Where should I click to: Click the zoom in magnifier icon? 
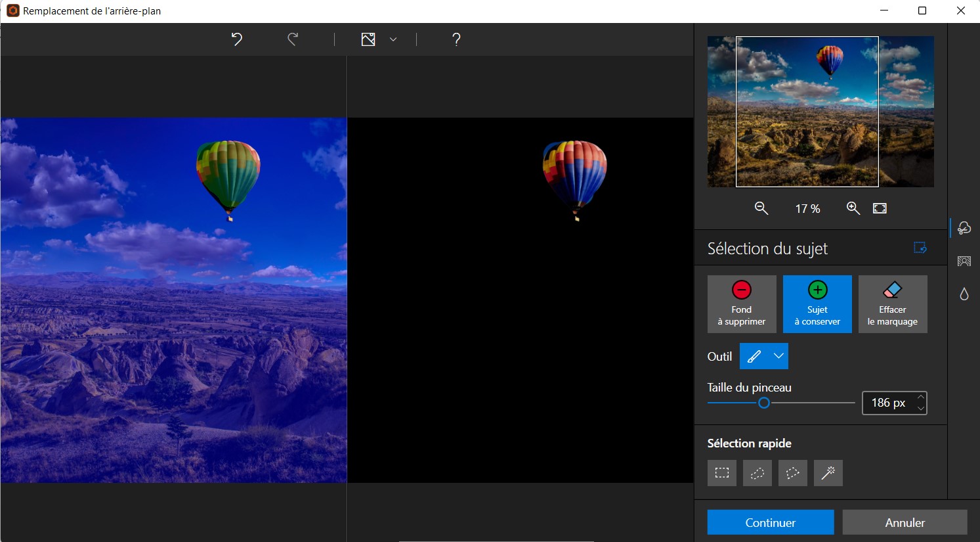click(x=853, y=208)
